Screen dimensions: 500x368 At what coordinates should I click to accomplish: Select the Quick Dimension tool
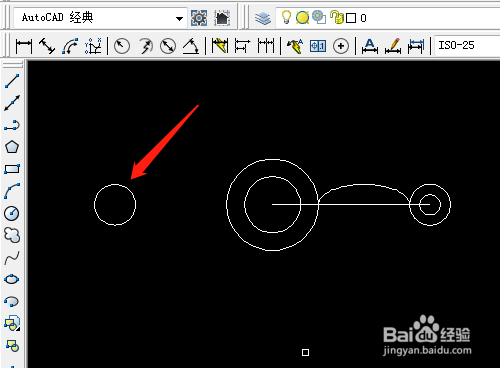[220, 46]
